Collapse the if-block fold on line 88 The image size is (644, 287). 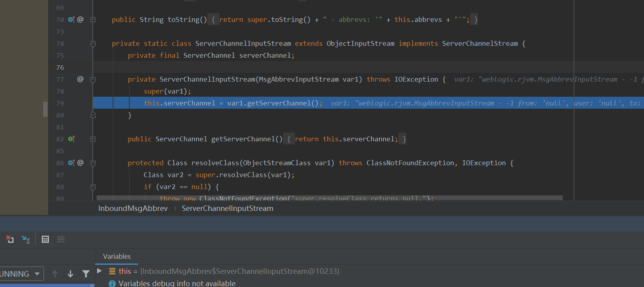(93, 187)
